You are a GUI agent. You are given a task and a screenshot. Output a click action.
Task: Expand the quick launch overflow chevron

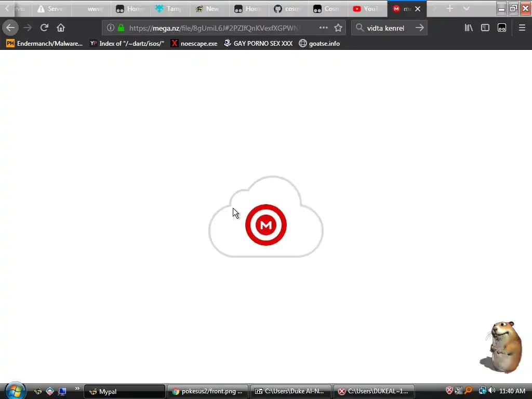77,388
